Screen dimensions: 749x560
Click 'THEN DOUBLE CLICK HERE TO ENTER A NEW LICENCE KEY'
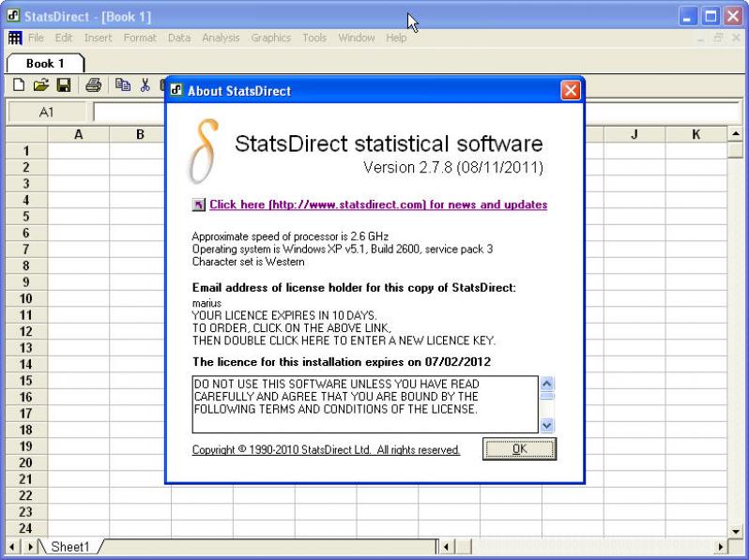344,341
